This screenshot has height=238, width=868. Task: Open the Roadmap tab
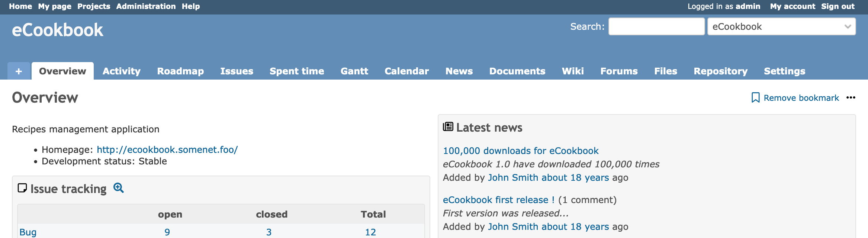coord(180,71)
